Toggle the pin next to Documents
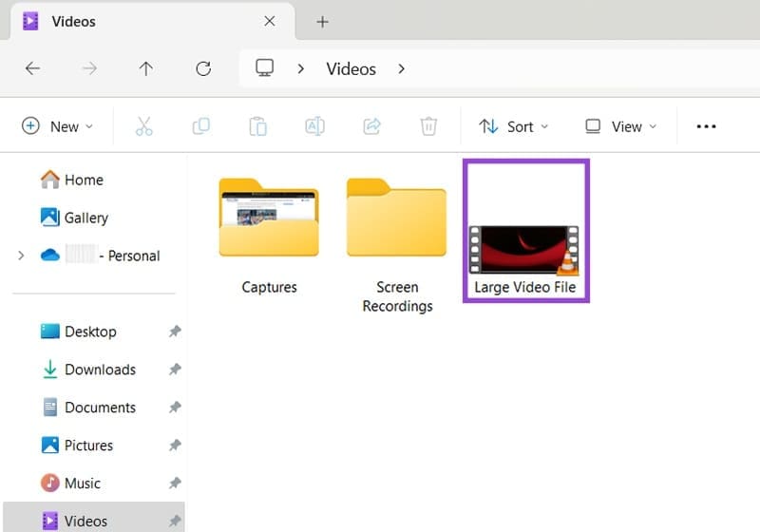The height and width of the screenshot is (532, 760). tap(175, 408)
